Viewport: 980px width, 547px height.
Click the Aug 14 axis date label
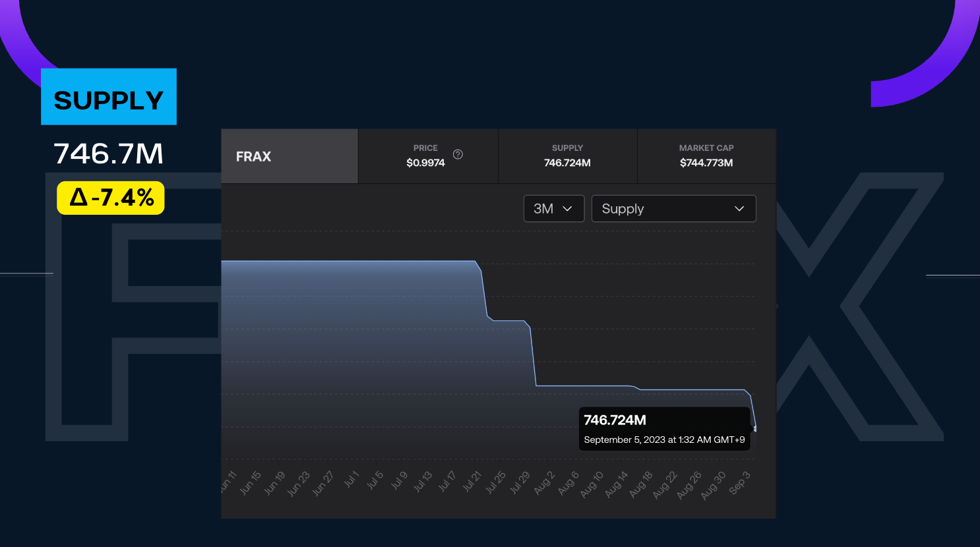click(617, 485)
